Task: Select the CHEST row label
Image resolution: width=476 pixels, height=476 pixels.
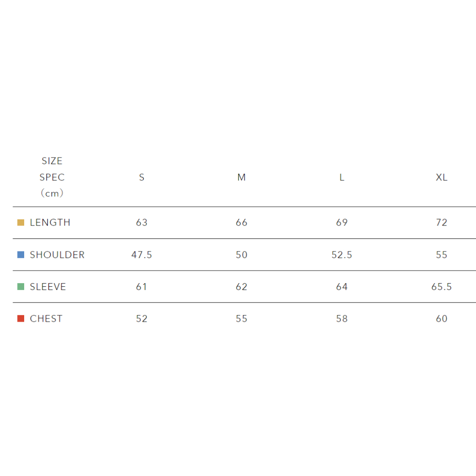Action: 46,319
